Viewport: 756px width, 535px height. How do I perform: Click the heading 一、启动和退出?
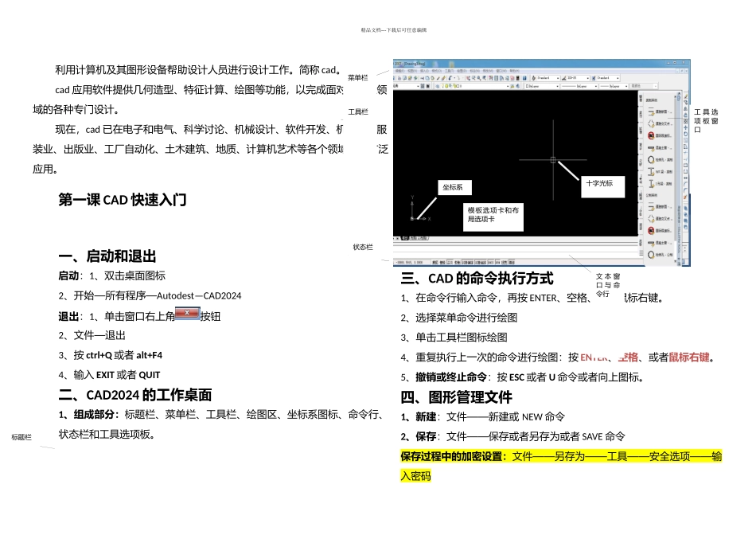click(x=107, y=256)
